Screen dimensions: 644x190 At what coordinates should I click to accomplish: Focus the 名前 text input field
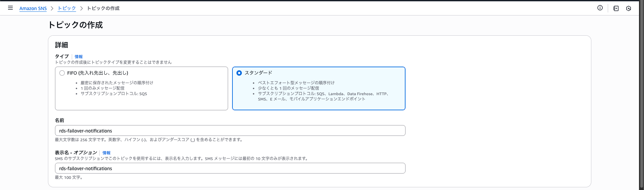230,130
